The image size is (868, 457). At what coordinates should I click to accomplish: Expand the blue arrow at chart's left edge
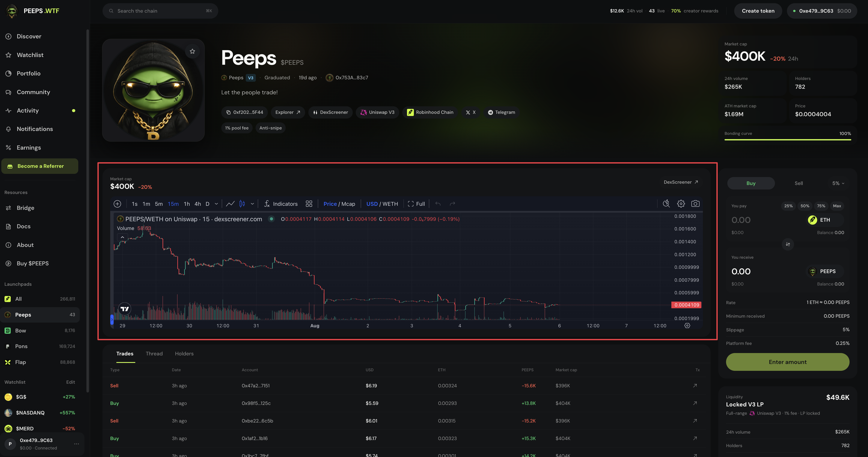point(112,320)
